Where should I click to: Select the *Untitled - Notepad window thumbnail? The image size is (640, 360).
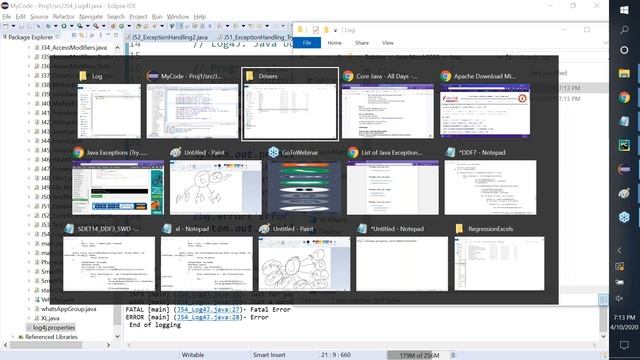(402, 264)
